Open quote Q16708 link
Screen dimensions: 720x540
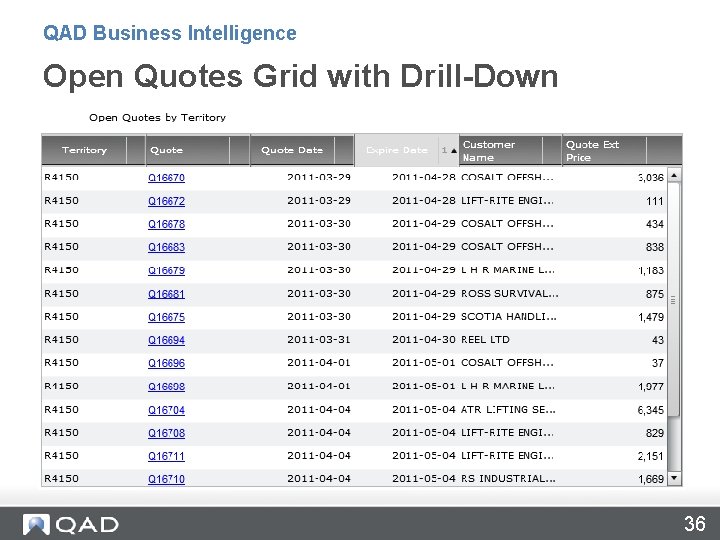pyautogui.click(x=166, y=433)
